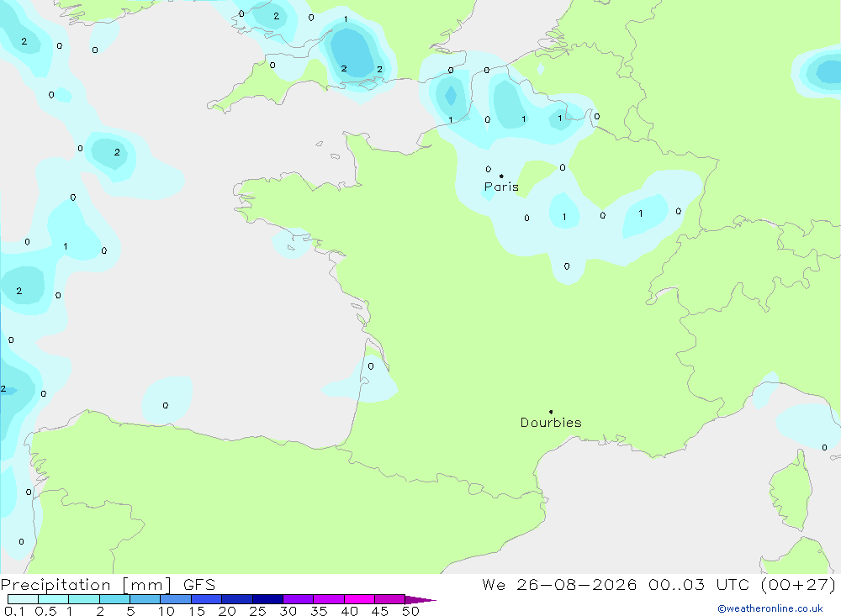The width and height of the screenshot is (841, 616).
Task: Click the legend scale label '20'
Action: pos(227,611)
